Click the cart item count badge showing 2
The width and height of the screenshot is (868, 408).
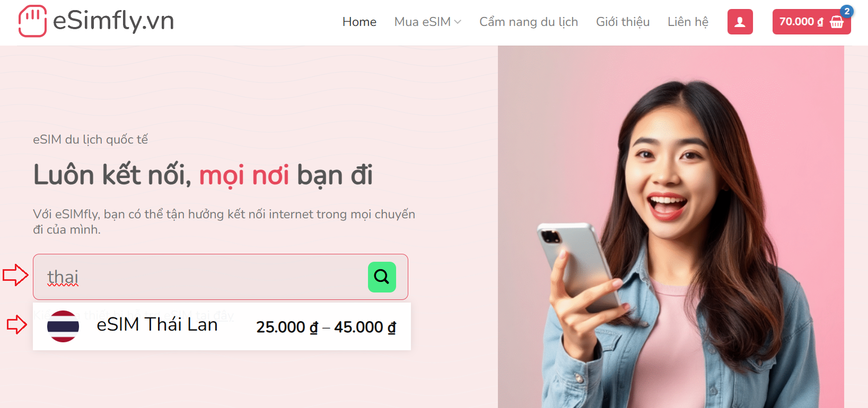(x=847, y=11)
